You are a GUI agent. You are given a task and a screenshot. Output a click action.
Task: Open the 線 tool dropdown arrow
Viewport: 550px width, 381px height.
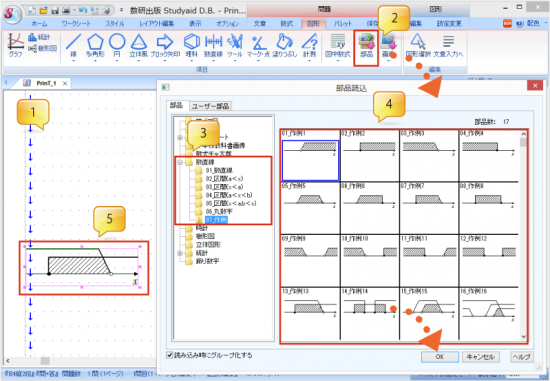(x=73, y=61)
